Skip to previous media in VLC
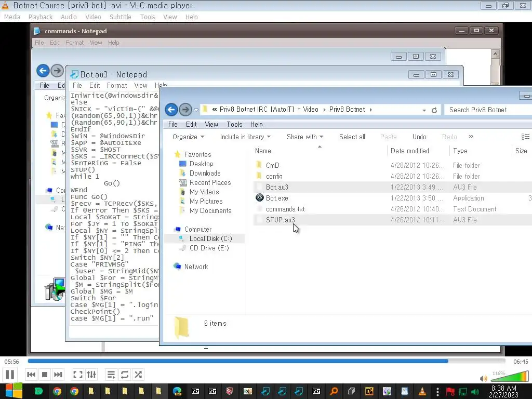Image resolution: width=532 pixels, height=399 pixels. [31, 375]
